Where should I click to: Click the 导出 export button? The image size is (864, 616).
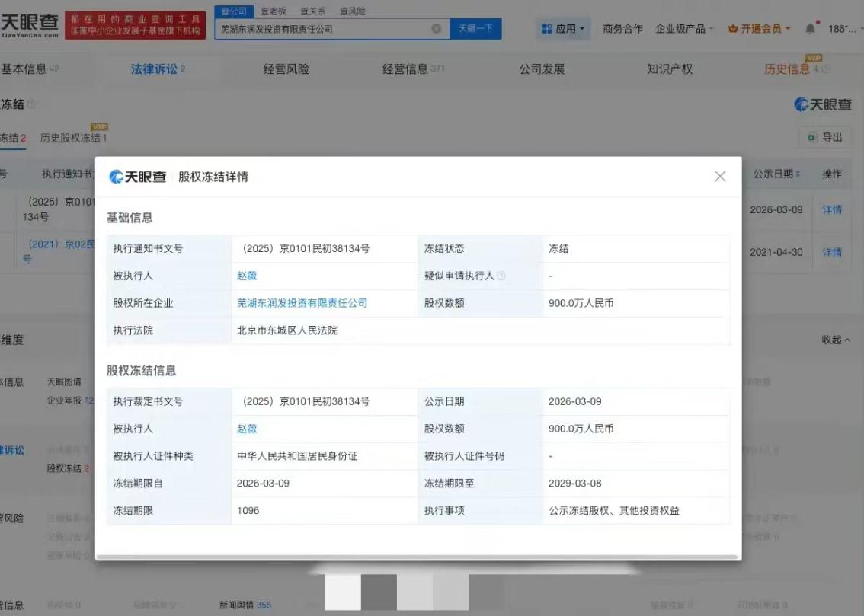[825, 138]
